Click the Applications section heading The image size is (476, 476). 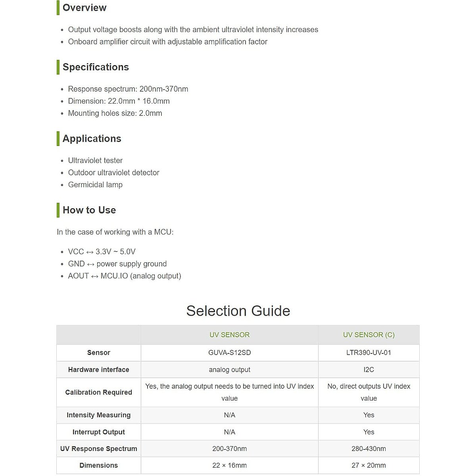[x=92, y=138]
